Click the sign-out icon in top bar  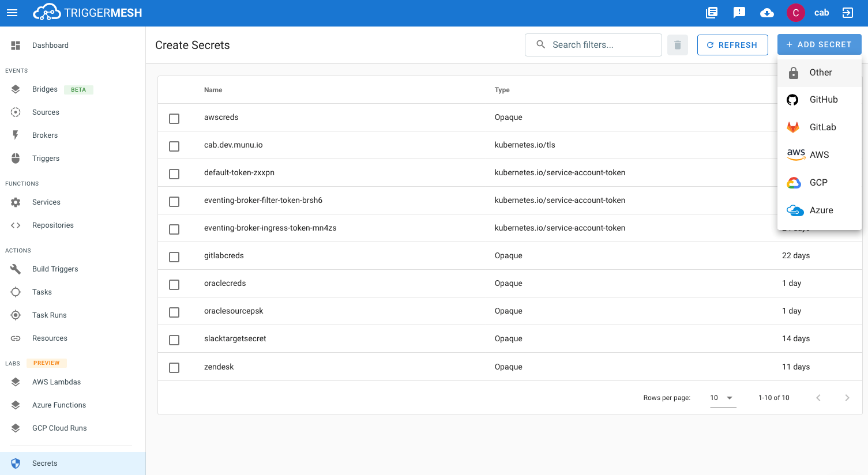(847, 12)
